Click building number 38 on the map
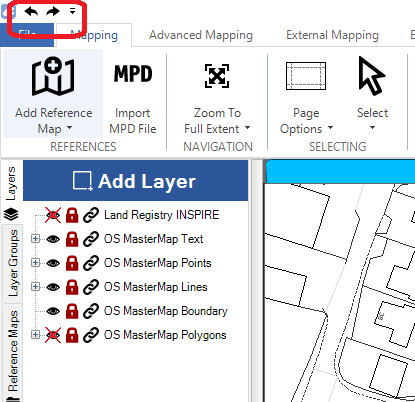This screenshot has height=402, width=415. [380, 316]
